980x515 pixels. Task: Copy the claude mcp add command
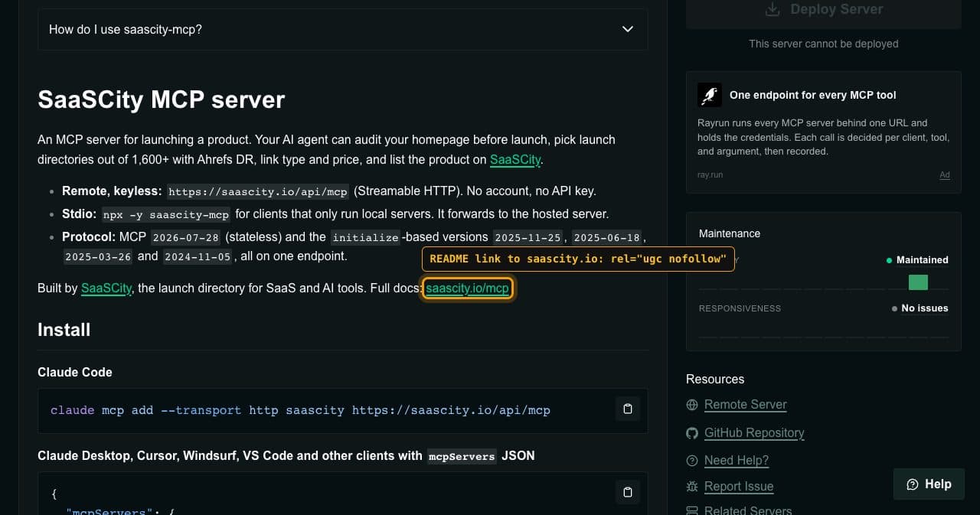tap(628, 409)
